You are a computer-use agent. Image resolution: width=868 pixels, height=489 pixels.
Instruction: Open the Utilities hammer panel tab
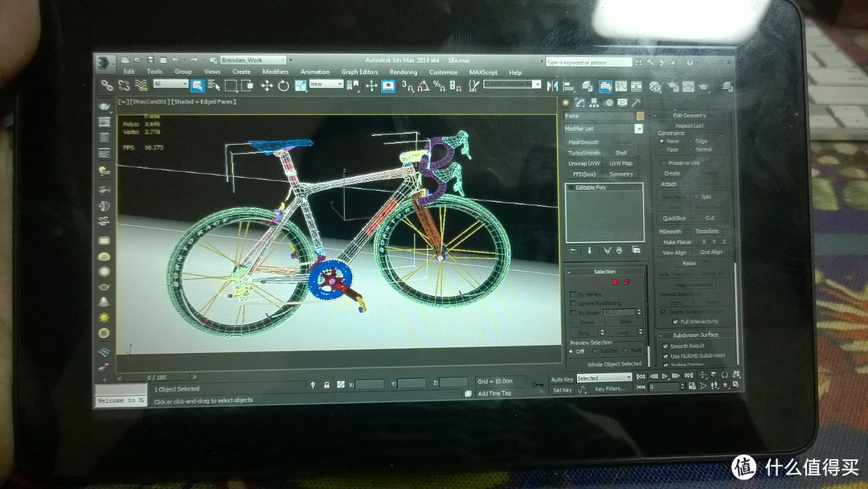pyautogui.click(x=637, y=102)
